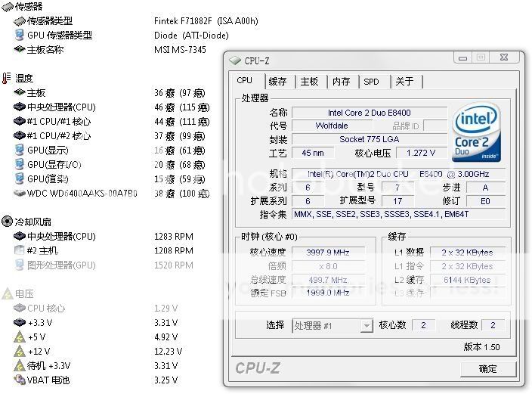Click the 名称 field showing Intel Core 2 Duo E8400

[x=369, y=112]
